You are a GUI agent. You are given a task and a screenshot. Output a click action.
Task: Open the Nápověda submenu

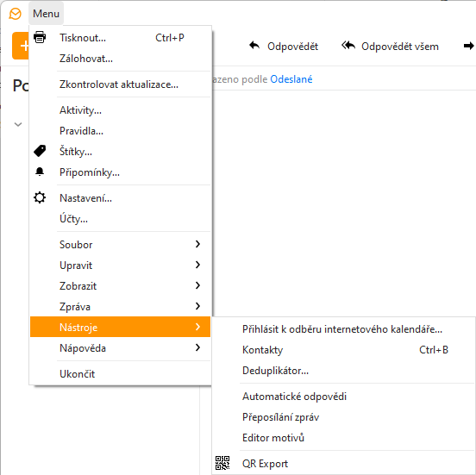[x=120, y=347]
